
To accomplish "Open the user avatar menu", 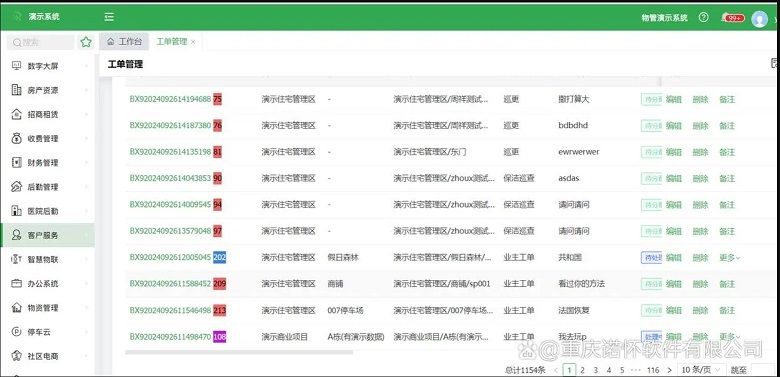I will 759,19.
